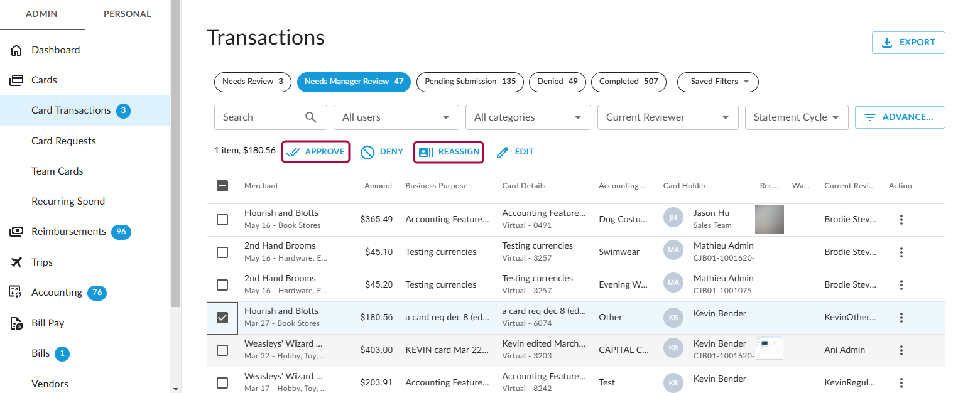Click the Reimbursements cash icon
The width and height of the screenshot is (980, 393).
point(16,232)
